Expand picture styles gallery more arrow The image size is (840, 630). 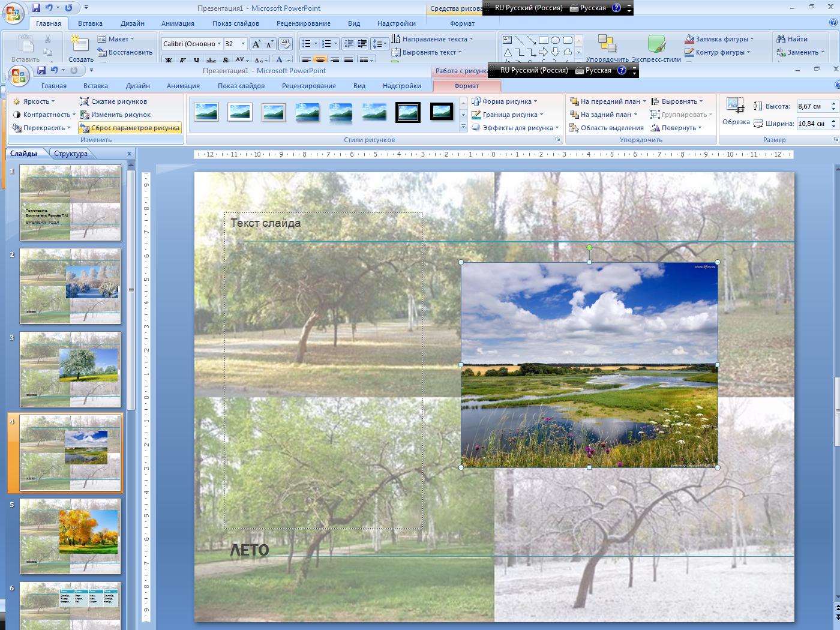coord(463,127)
